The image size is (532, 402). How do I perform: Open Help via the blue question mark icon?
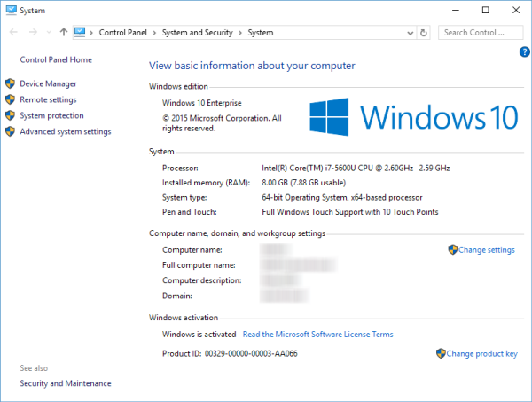click(524, 53)
